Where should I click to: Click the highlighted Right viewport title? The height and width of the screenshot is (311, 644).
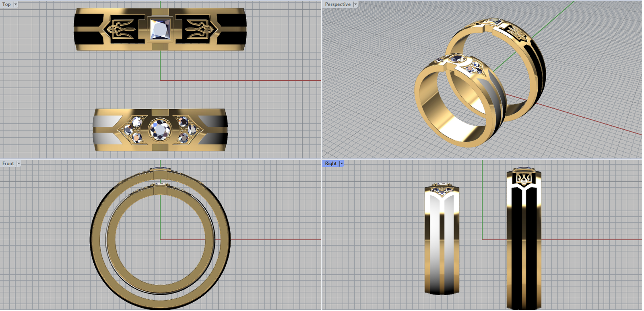pyautogui.click(x=330, y=164)
